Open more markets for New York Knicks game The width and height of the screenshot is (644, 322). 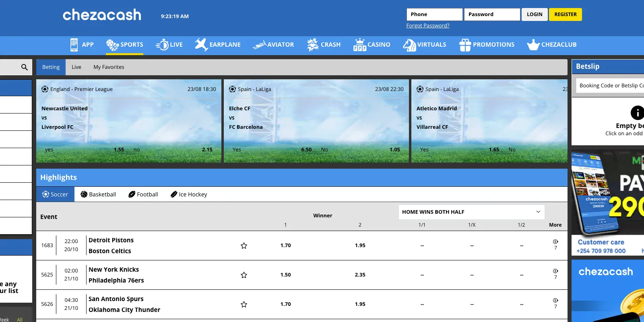pos(555,274)
